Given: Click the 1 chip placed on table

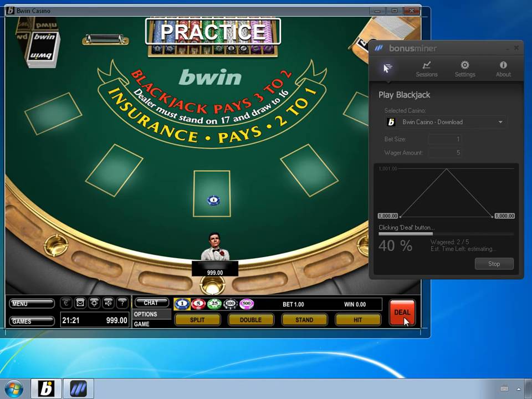Looking at the screenshot, I should click(x=213, y=201).
